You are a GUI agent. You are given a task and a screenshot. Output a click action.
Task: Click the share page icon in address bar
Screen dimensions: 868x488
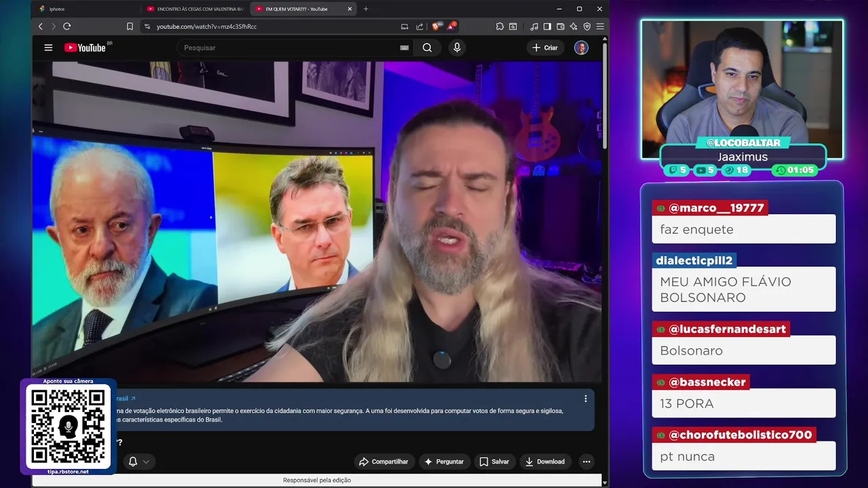pos(420,26)
